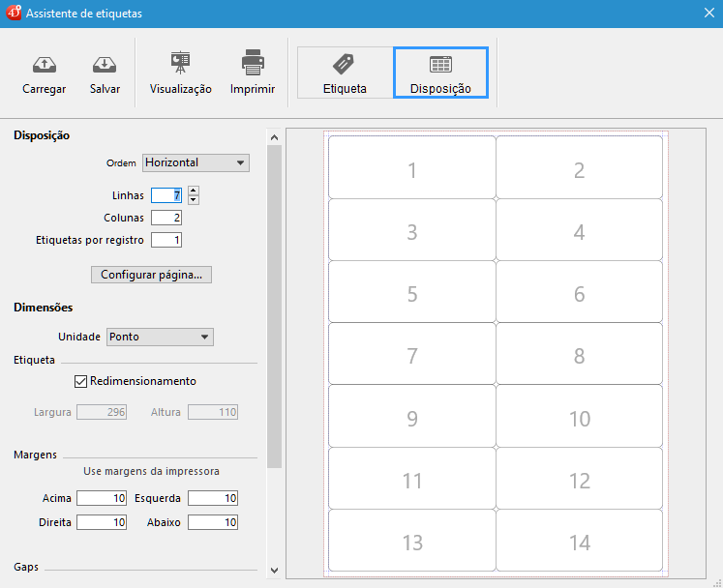
Task: Click the Colunas input field
Action: (x=166, y=218)
